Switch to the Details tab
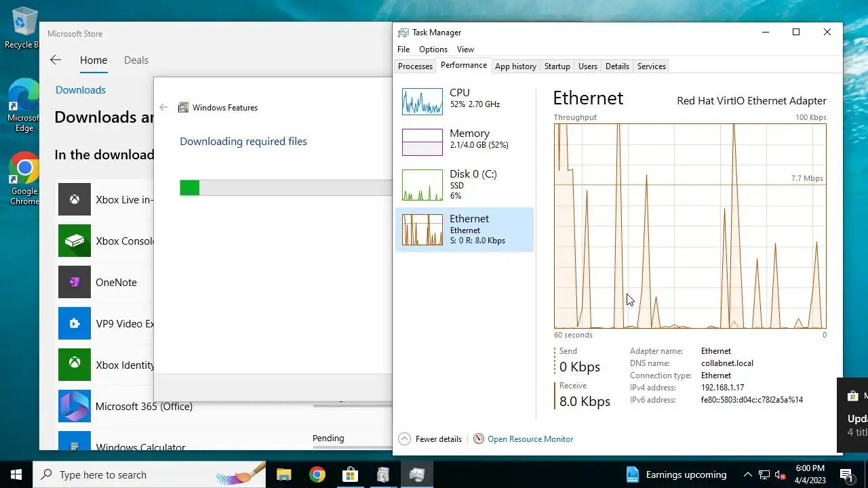Image resolution: width=868 pixels, height=488 pixels. pyautogui.click(x=617, y=66)
